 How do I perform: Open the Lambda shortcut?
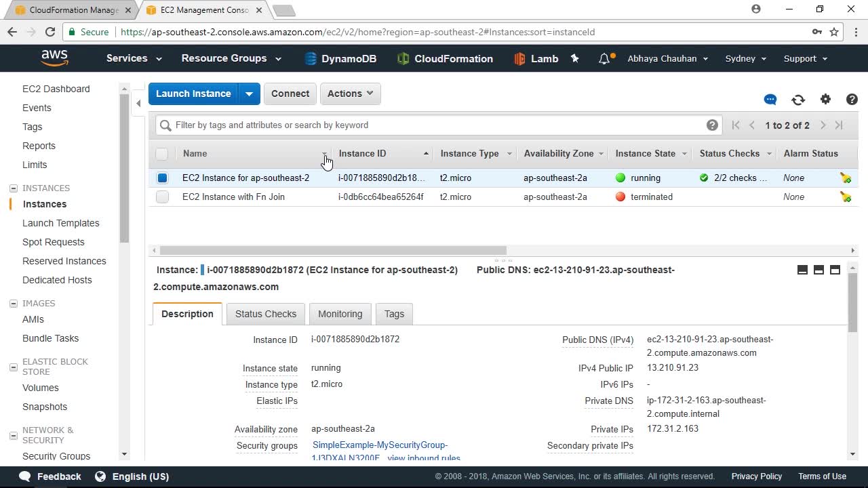(x=536, y=58)
